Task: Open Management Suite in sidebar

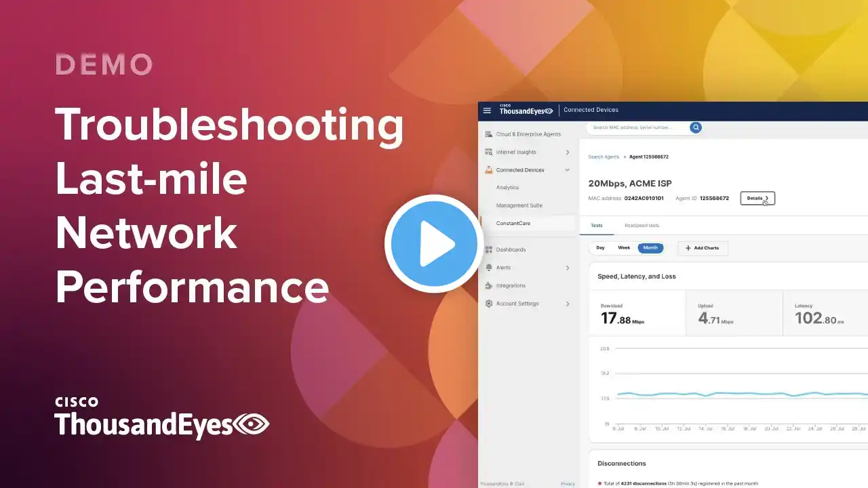Action: pos(519,205)
